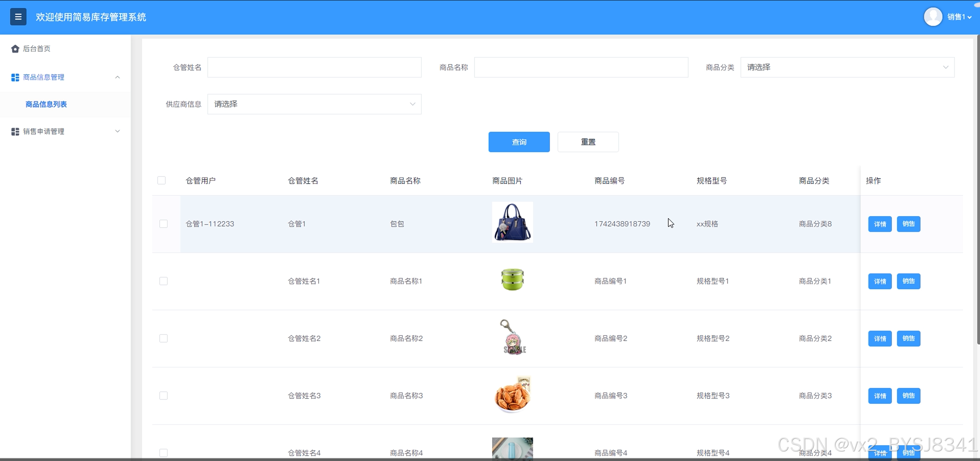Click 销售 button for 商品名称1 row

pyautogui.click(x=908, y=281)
